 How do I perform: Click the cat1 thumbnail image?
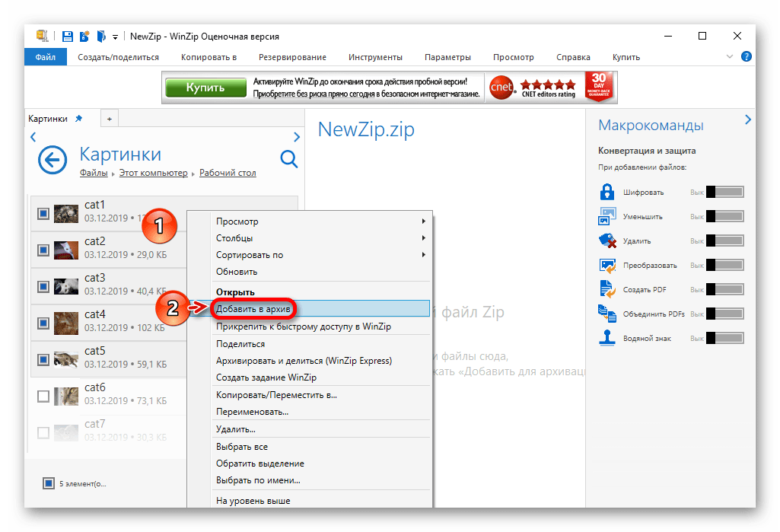click(x=66, y=214)
